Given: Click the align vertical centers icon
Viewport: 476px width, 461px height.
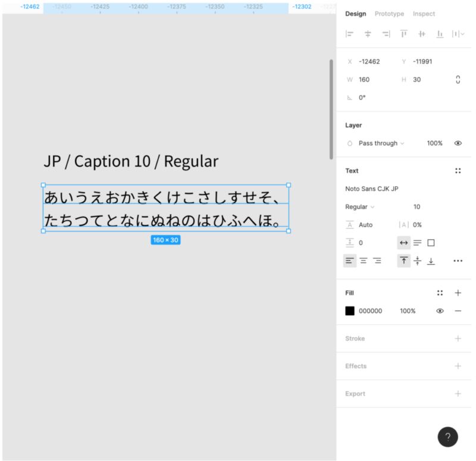Looking at the screenshot, I should point(422,34).
